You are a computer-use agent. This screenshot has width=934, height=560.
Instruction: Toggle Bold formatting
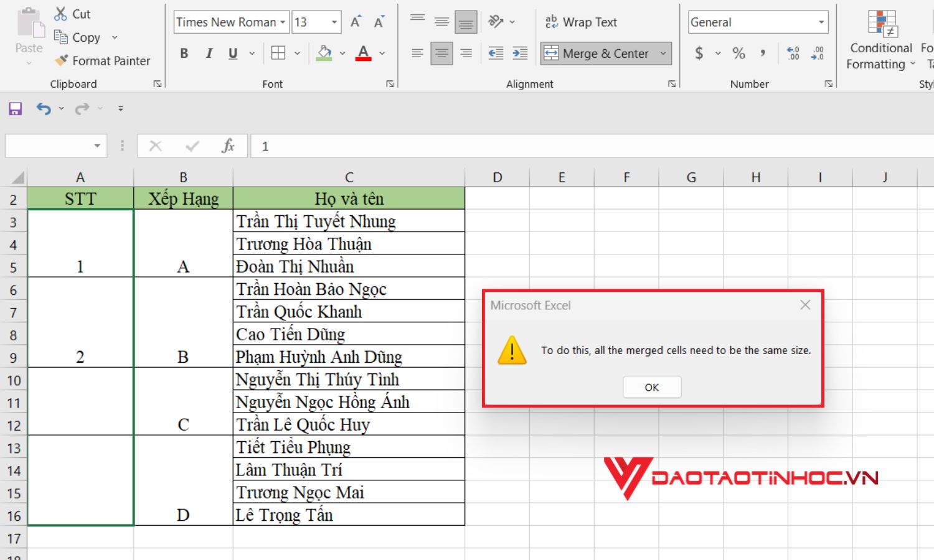pos(184,53)
